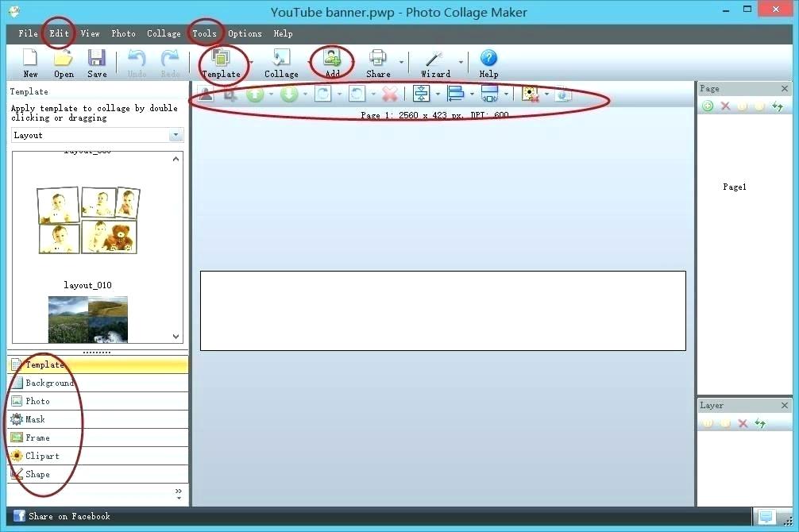Image resolution: width=799 pixels, height=532 pixels.
Task: Save the collage with the floppy disk icon
Action: pyautogui.click(x=96, y=58)
